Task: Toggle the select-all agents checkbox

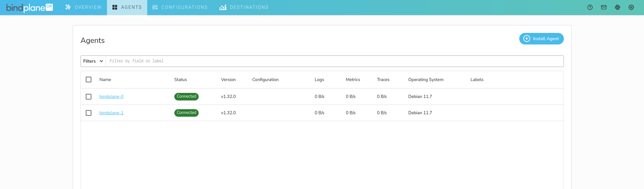Action: pyautogui.click(x=89, y=80)
